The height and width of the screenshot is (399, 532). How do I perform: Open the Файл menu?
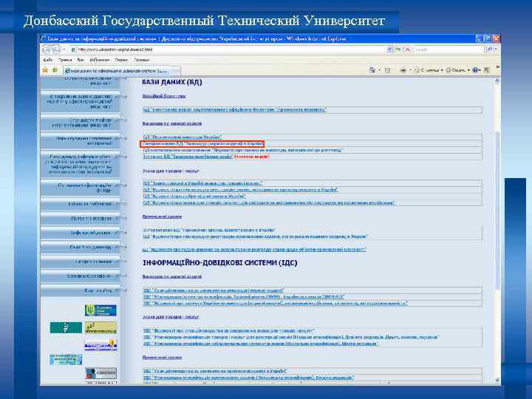point(48,60)
